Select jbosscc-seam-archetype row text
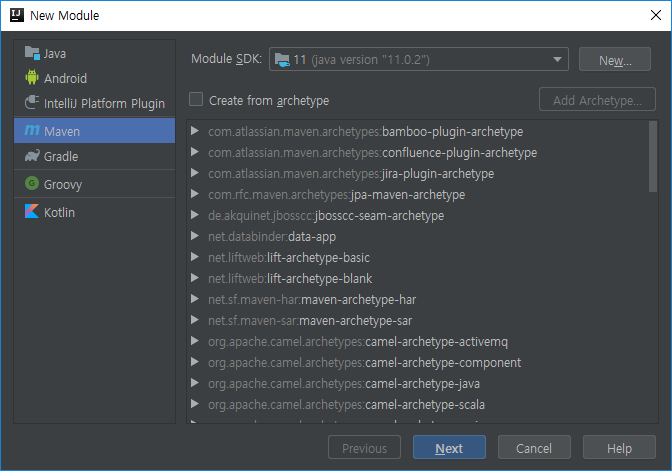The height and width of the screenshot is (471, 672). coord(326,216)
